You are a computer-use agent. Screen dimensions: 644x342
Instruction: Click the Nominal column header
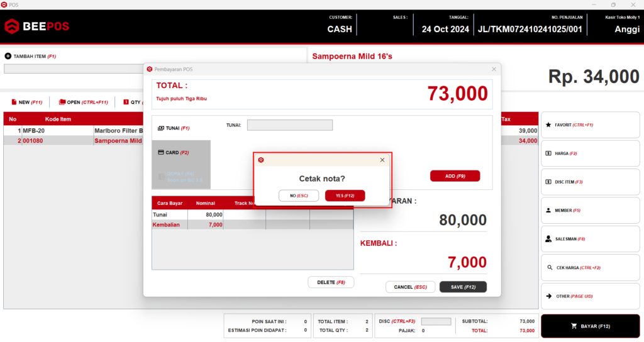206,203
